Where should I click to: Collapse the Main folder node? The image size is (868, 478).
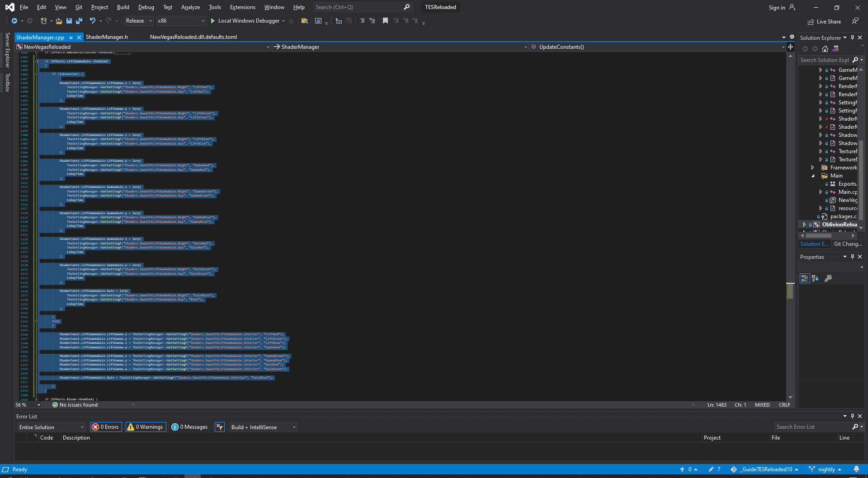(812, 176)
